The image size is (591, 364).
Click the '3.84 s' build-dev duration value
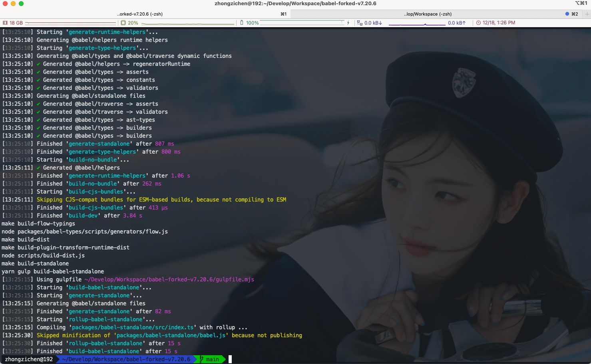pyautogui.click(x=133, y=216)
